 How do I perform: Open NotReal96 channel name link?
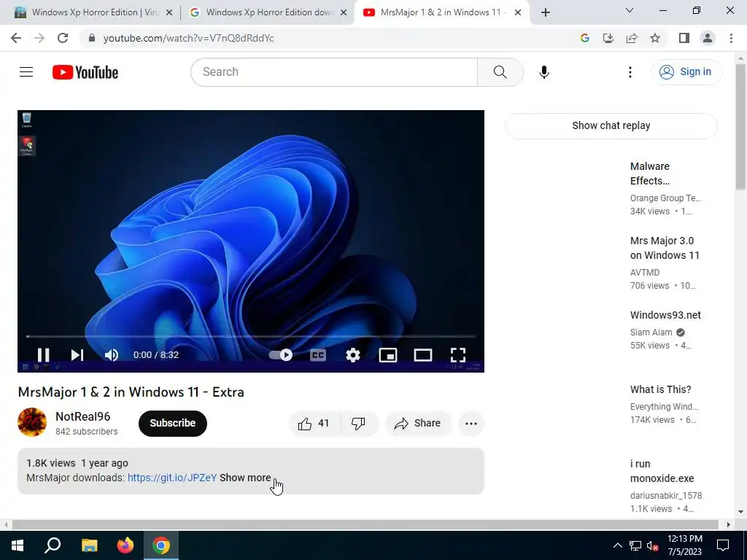click(83, 416)
